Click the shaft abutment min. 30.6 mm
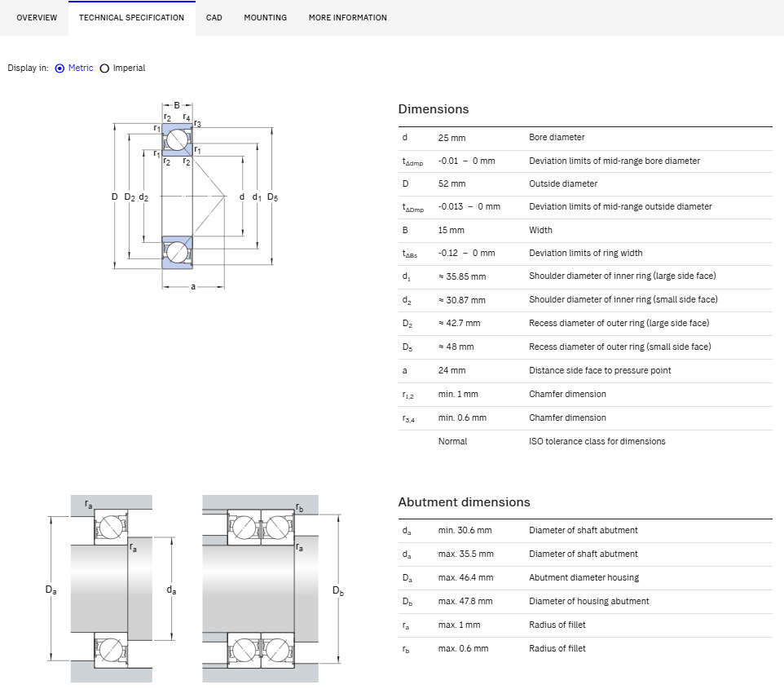Screen dimensions: 784x689 465,530
